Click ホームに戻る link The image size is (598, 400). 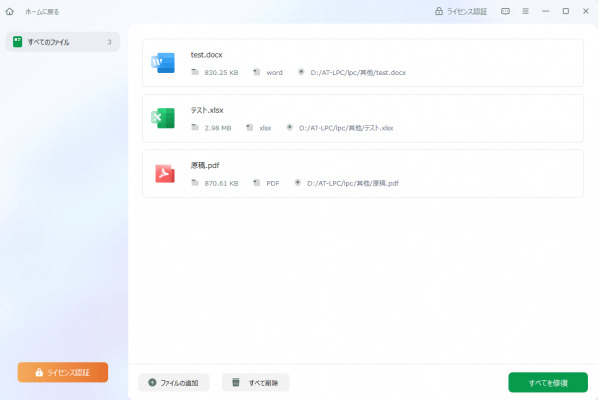coord(42,12)
